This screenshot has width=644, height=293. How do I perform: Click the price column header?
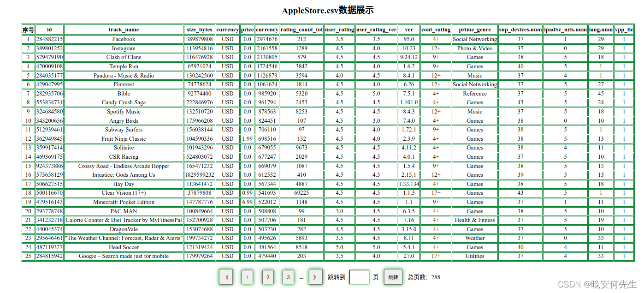[x=247, y=30]
